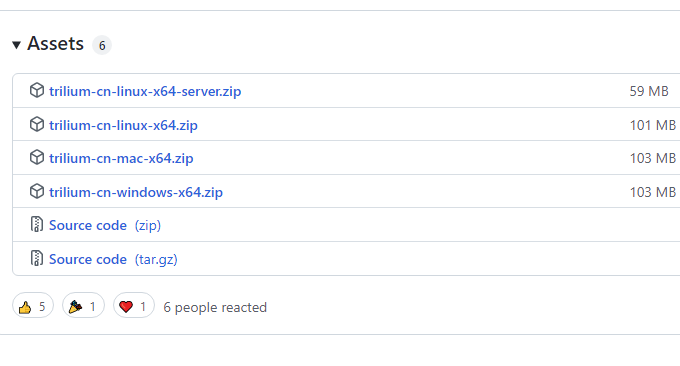680x366 pixels.
Task: Click the Assets count badge showing 6
Action: [102, 45]
